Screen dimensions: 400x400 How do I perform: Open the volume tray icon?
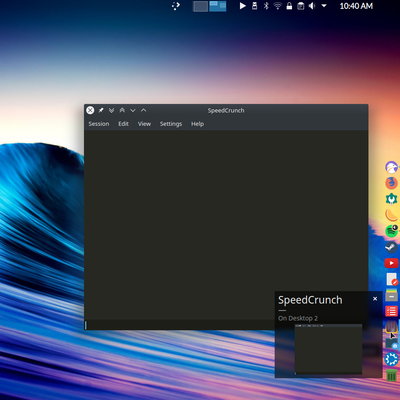312,6
